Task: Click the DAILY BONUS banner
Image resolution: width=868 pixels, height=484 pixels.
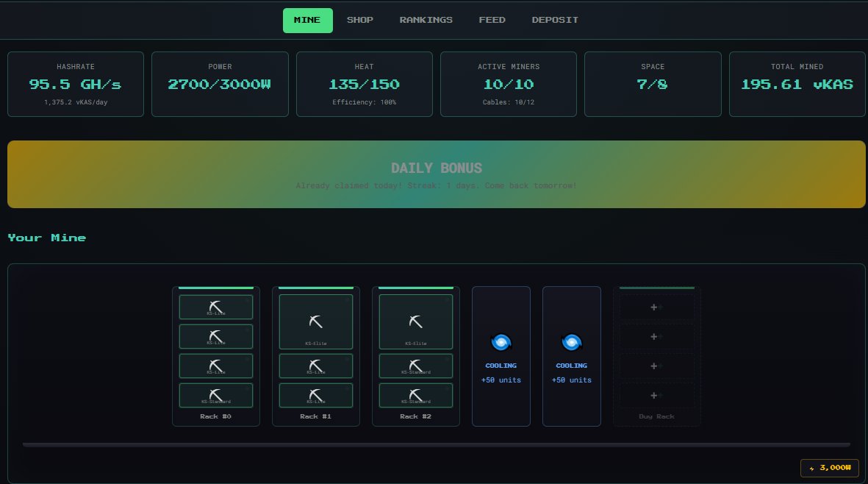Action: click(437, 174)
